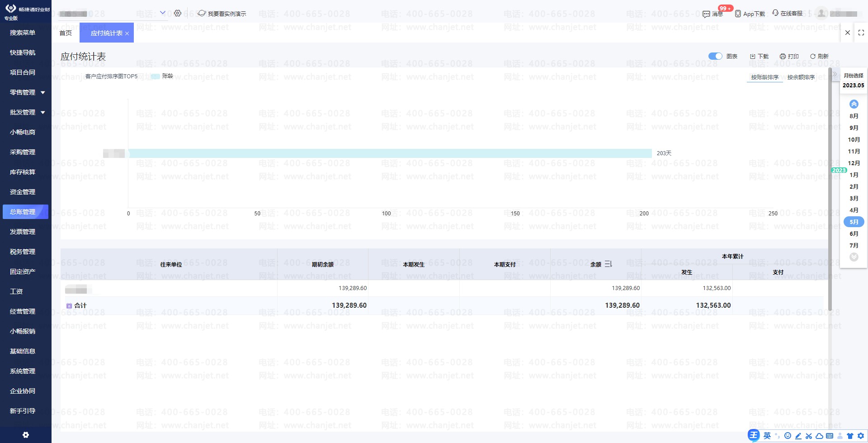Image resolution: width=868 pixels, height=443 pixels.
Task: Click the 203天 bar in the chart
Action: click(390, 153)
